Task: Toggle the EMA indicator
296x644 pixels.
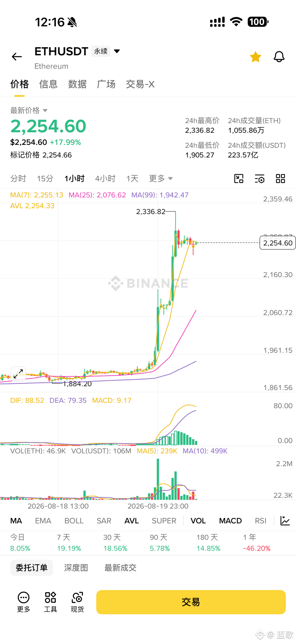Action: point(43,521)
